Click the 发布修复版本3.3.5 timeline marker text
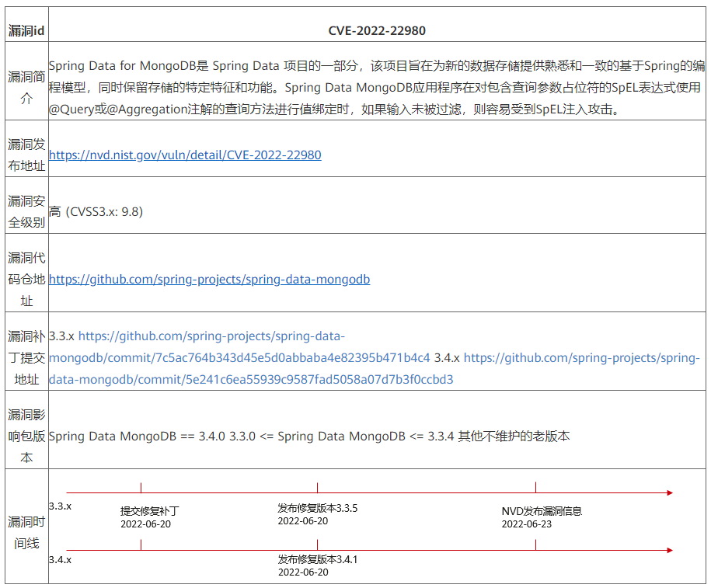Image resolution: width=711 pixels, height=588 pixels. pyautogui.click(x=317, y=508)
